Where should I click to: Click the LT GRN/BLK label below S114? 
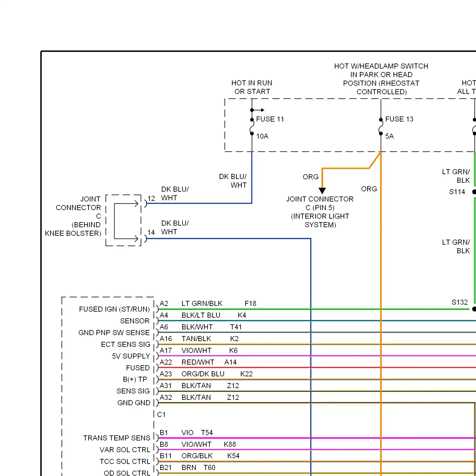click(456, 246)
